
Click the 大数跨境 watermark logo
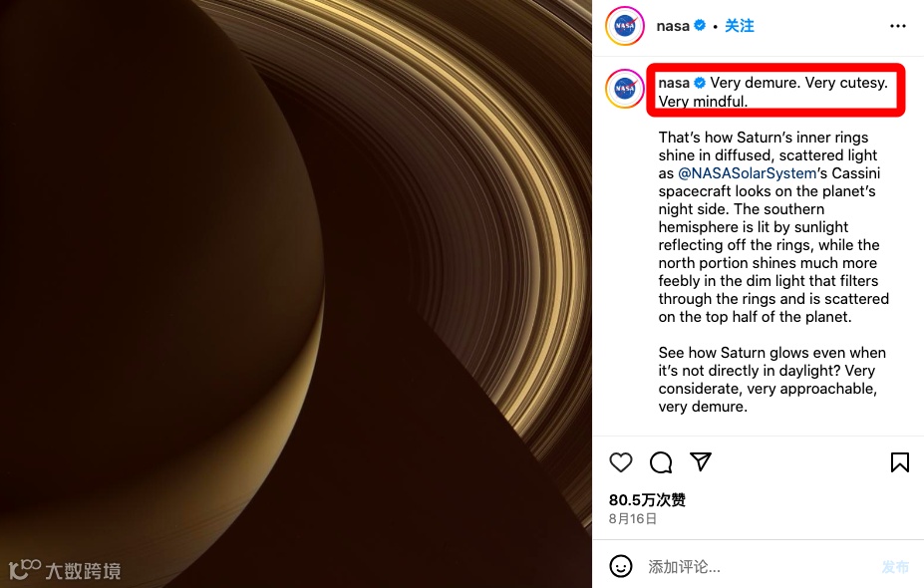[x=65, y=570]
